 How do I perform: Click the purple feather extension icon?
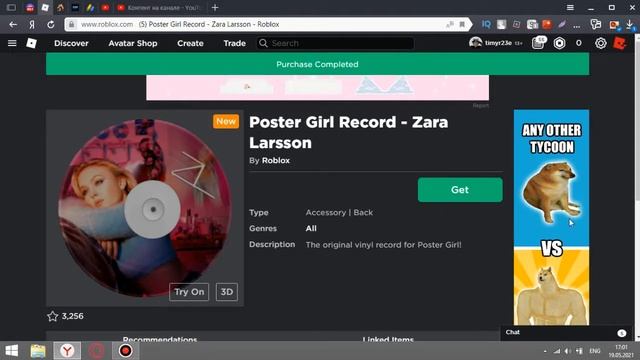coord(562,24)
